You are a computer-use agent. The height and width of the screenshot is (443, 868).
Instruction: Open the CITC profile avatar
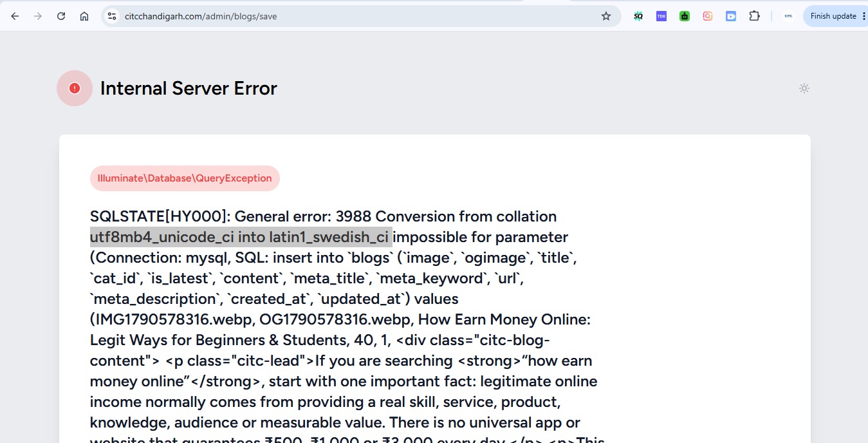789,16
